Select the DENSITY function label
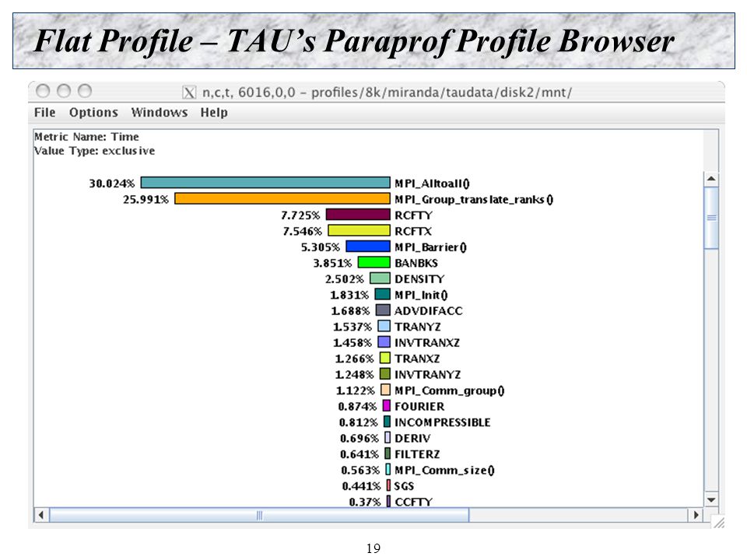The width and height of the screenshot is (747, 560). (419, 279)
